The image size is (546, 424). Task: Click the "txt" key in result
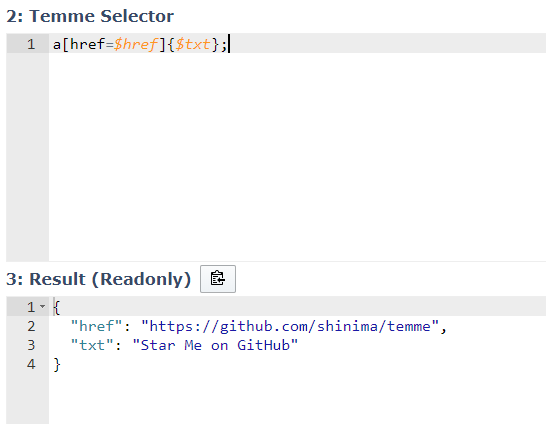pos(92,345)
